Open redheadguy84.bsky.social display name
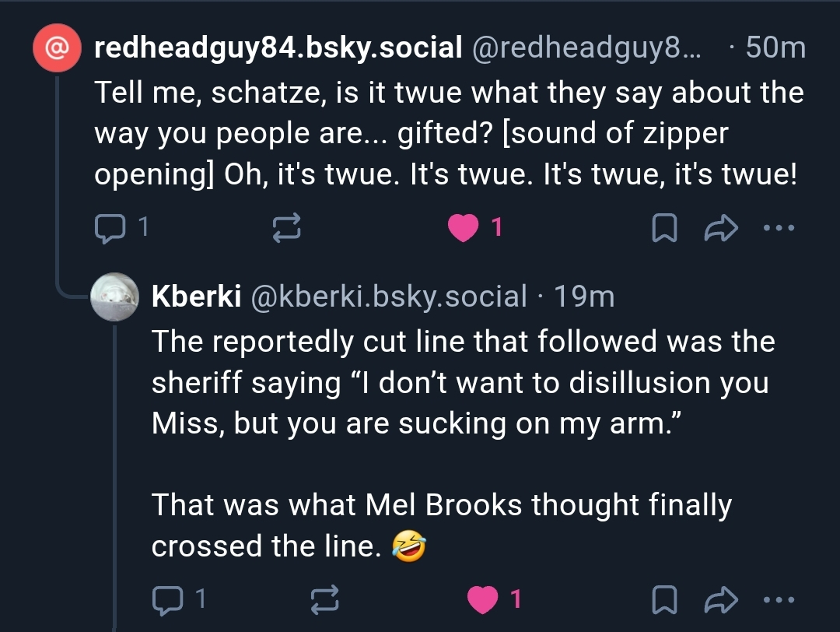This screenshot has height=632, width=840. click(278, 48)
